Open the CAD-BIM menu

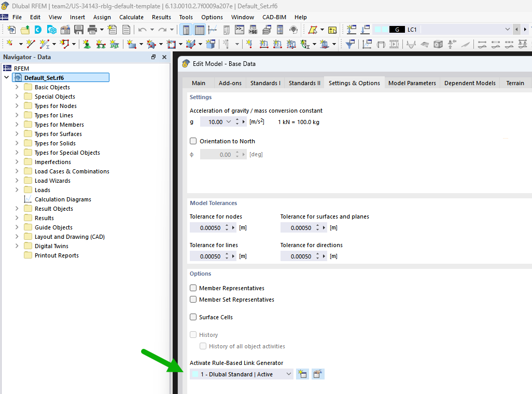pos(274,17)
